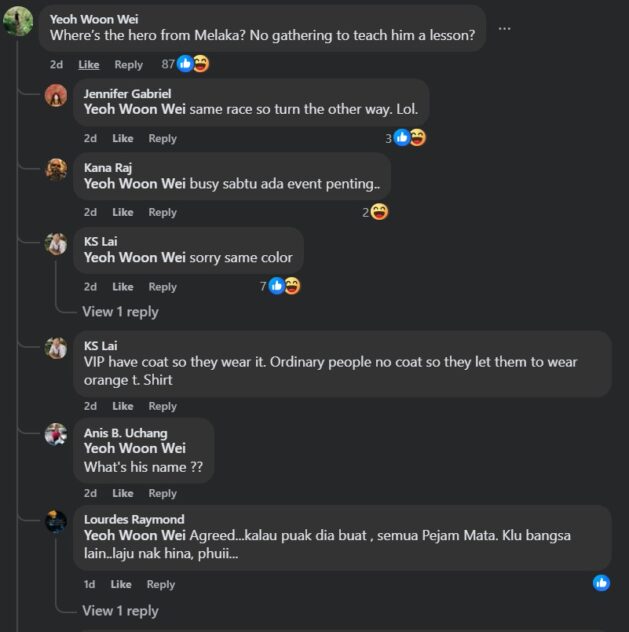The width and height of the screenshot is (629, 632).
Task: Open Yeoh Woon Wei's profile picture
Action: [18, 20]
